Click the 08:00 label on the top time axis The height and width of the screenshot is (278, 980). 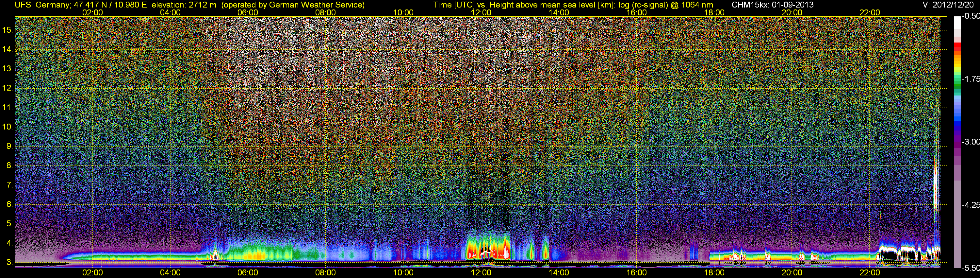coord(326,12)
